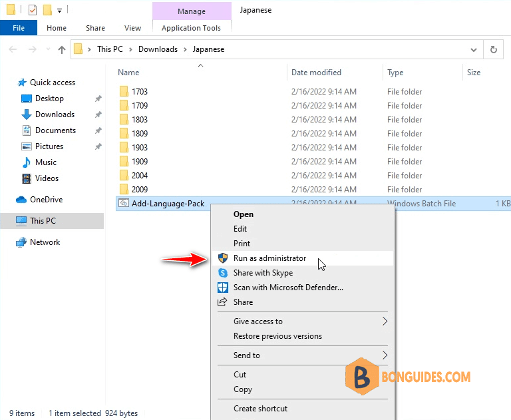Click the Add-Language-Pack batch file icon
This screenshot has height=420, width=511.
click(124, 204)
